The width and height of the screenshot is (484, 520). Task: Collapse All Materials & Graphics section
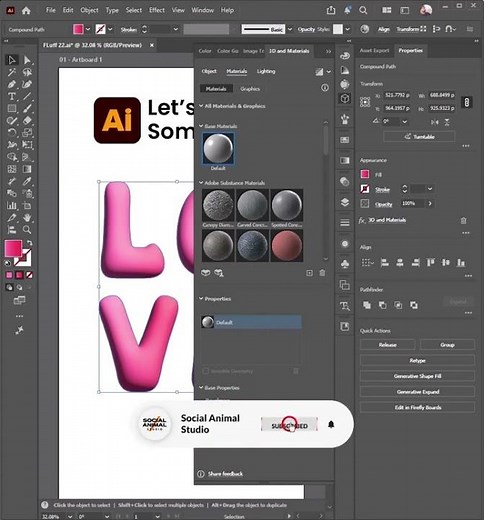pos(201,106)
